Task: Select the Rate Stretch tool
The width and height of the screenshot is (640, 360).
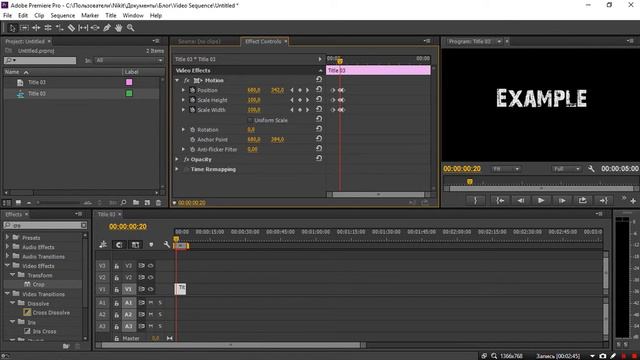Action: coord(60,28)
